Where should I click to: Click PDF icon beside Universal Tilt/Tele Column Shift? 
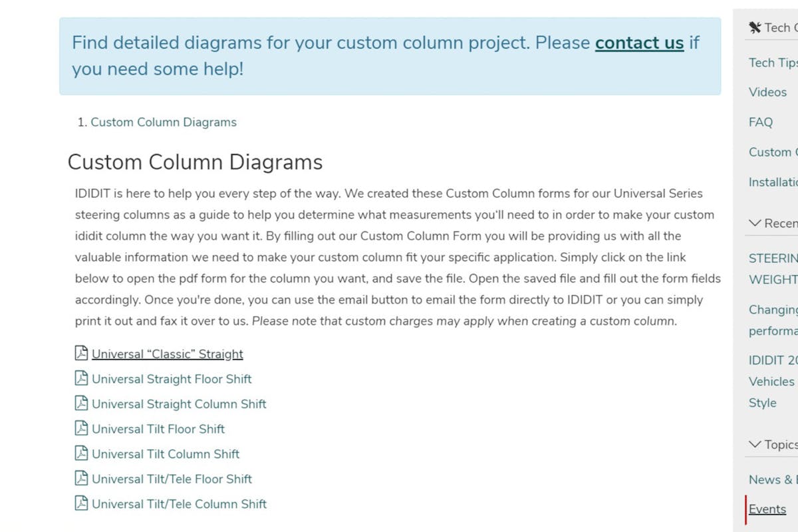point(81,503)
